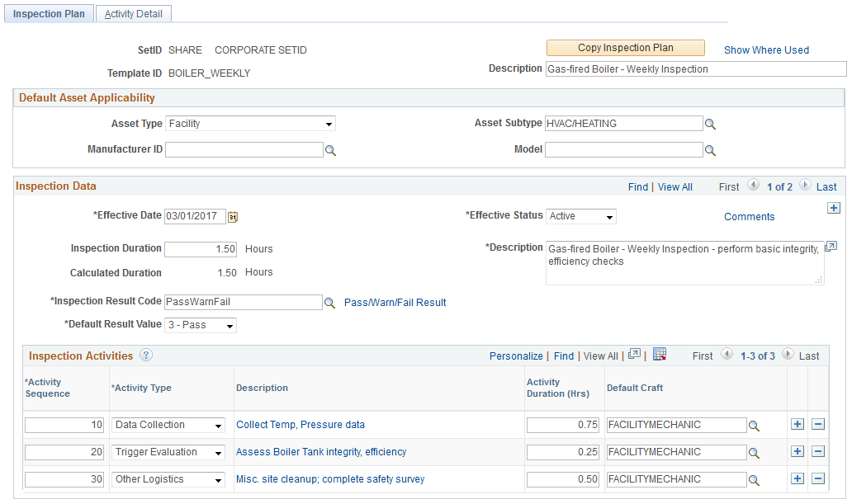Screen dimensions: 852x504
Task: Open Trigger Evaluation activity type dropdown
Action: 168,452
